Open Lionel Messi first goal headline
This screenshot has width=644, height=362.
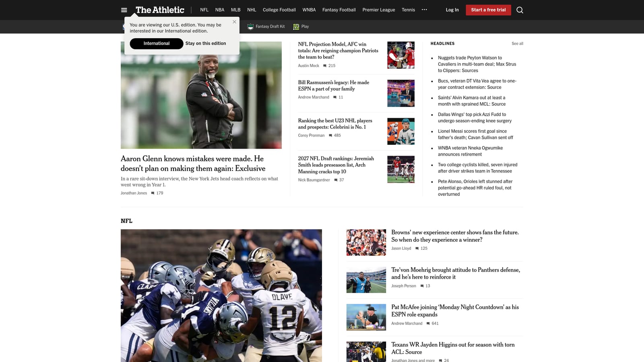tap(475, 134)
